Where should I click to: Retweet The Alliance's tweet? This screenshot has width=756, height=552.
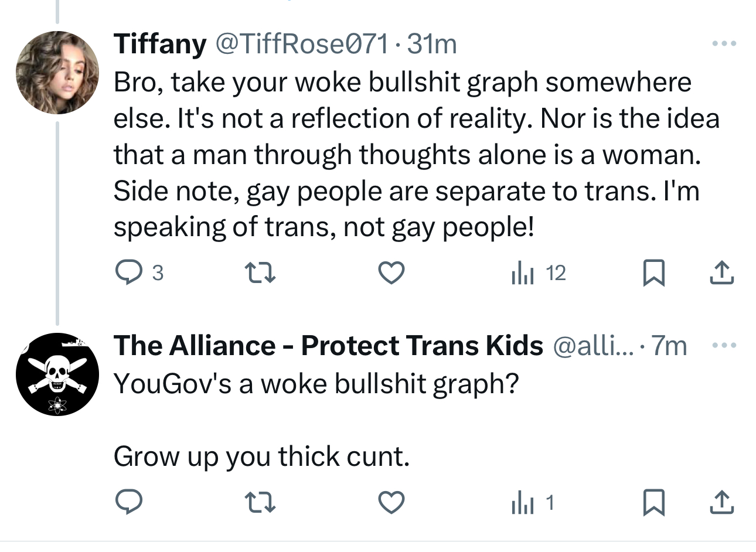pos(259,503)
